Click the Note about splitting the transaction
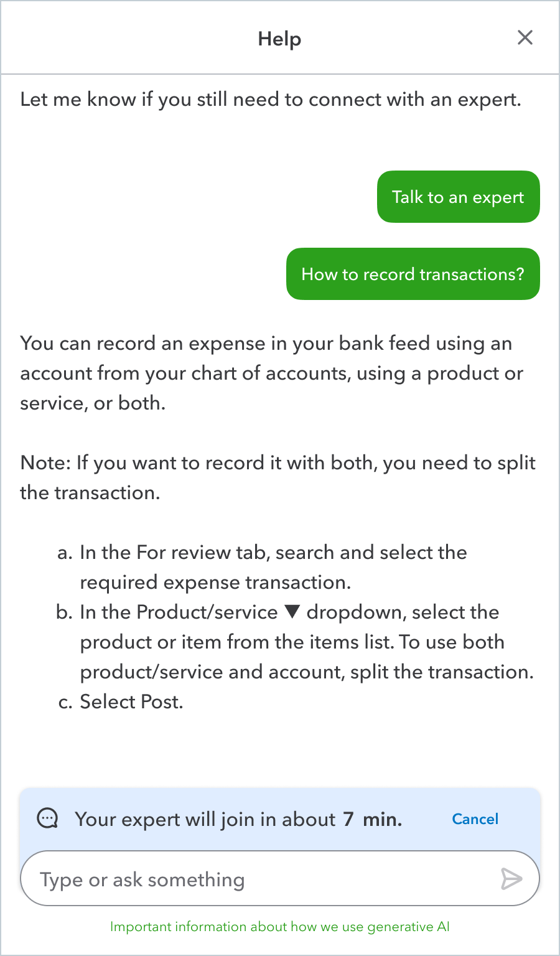The image size is (560, 956). [278, 478]
